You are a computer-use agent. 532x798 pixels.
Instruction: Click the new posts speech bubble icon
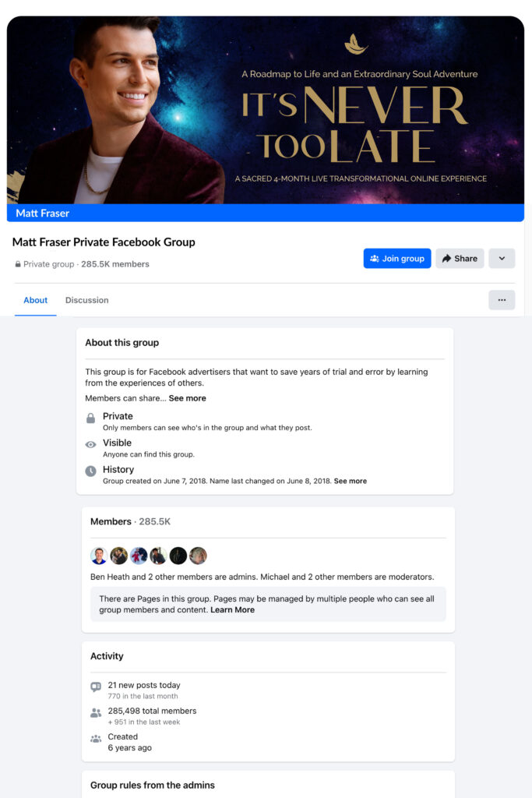click(x=96, y=687)
